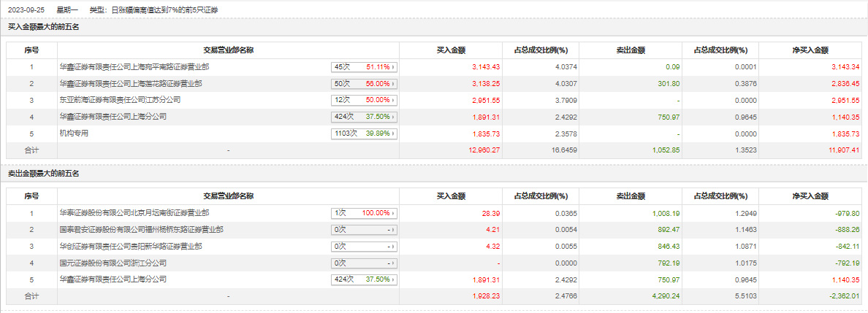Click 净买入金额 header in the buy table
Screen dimensions: 868x313
point(810,50)
